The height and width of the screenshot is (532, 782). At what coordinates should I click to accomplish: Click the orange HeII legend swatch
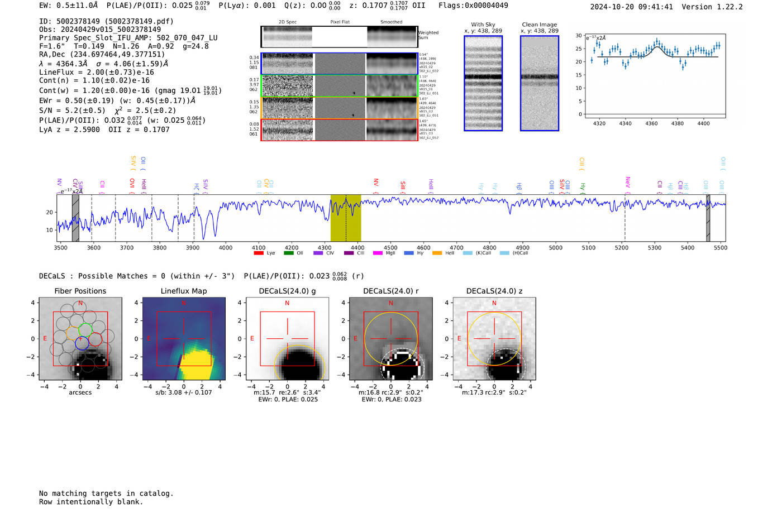click(437, 253)
